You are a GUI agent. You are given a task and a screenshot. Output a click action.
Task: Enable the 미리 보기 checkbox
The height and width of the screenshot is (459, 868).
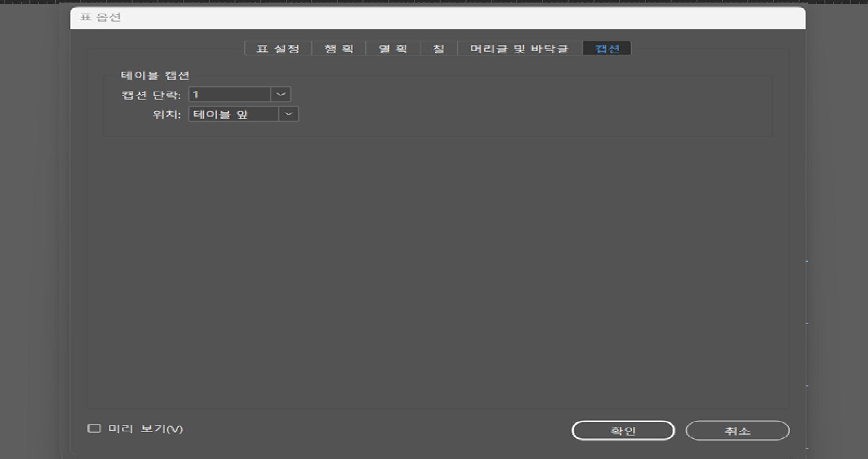[x=94, y=428]
